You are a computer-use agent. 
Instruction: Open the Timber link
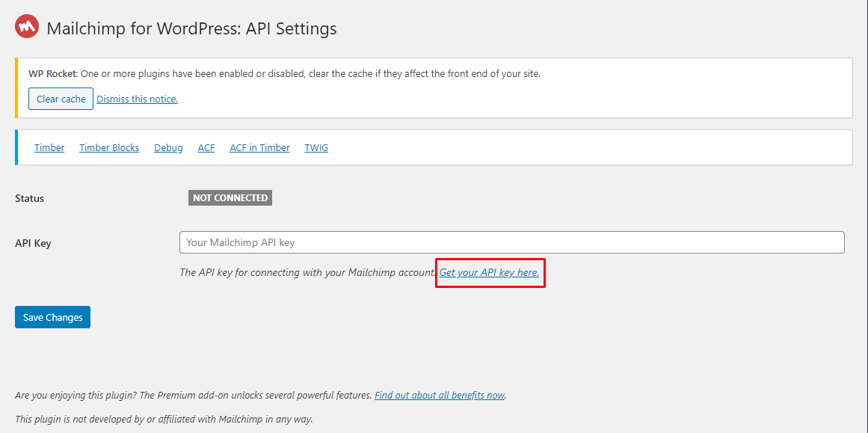(x=49, y=148)
